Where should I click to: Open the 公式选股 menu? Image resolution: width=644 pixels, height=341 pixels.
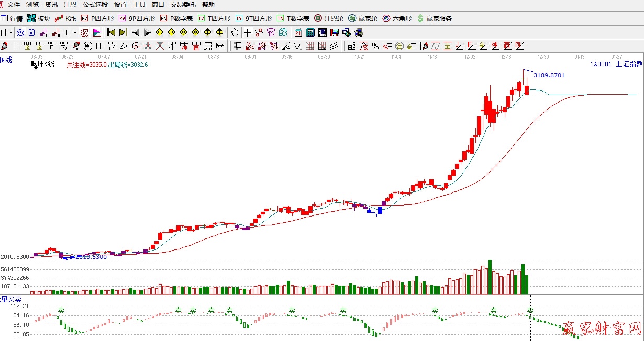pyautogui.click(x=95, y=4)
